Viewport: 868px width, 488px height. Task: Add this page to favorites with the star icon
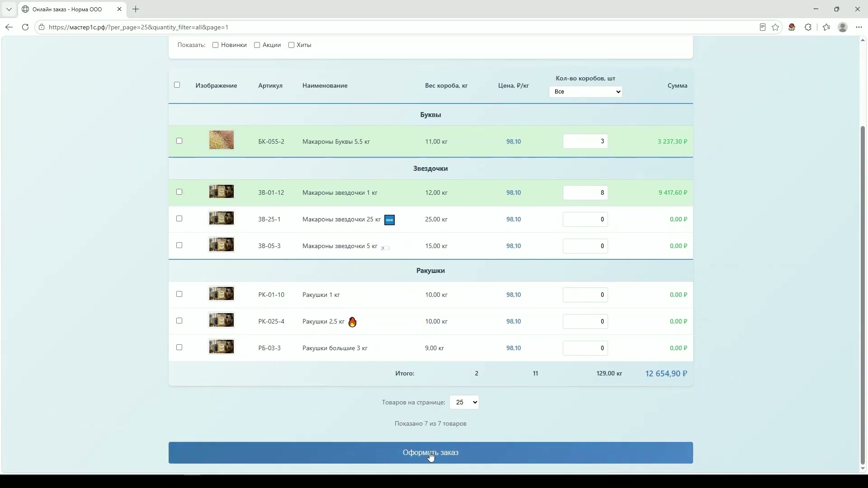click(x=775, y=27)
